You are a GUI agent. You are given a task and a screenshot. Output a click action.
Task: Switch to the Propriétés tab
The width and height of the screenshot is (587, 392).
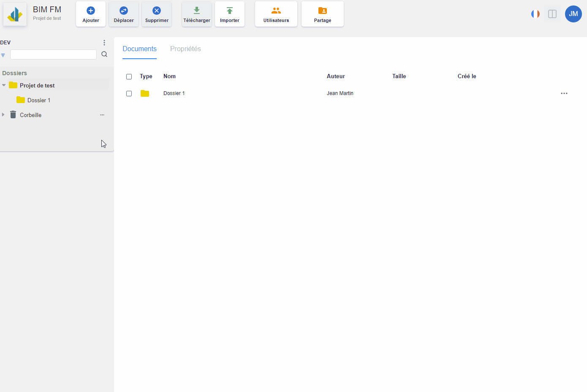185,49
